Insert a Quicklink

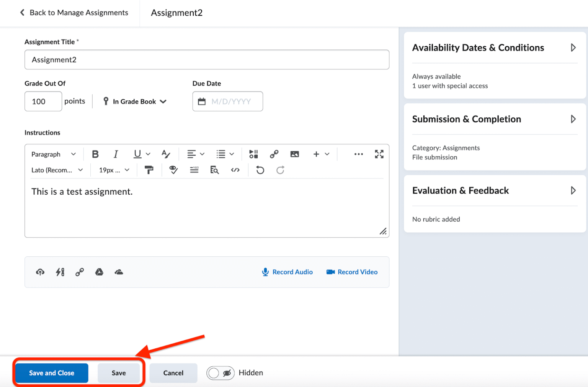tap(274, 154)
